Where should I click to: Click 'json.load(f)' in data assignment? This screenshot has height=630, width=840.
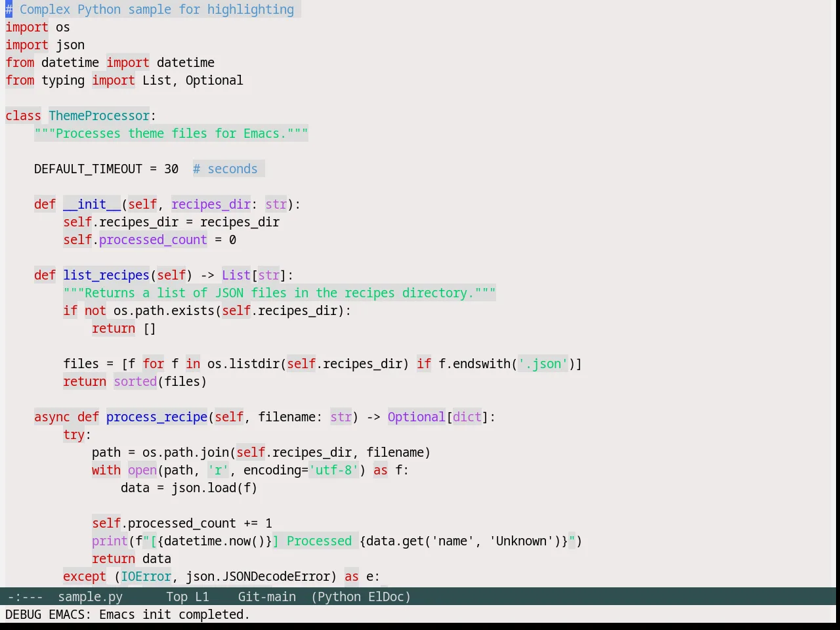tap(215, 488)
